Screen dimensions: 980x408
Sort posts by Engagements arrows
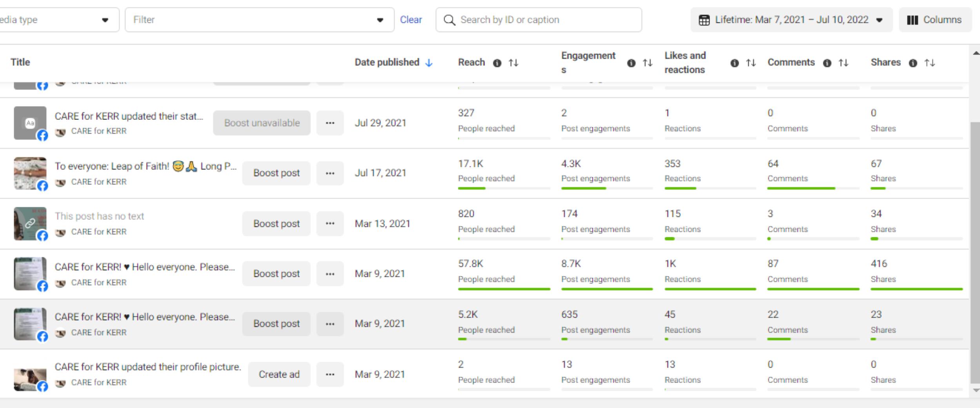648,63
